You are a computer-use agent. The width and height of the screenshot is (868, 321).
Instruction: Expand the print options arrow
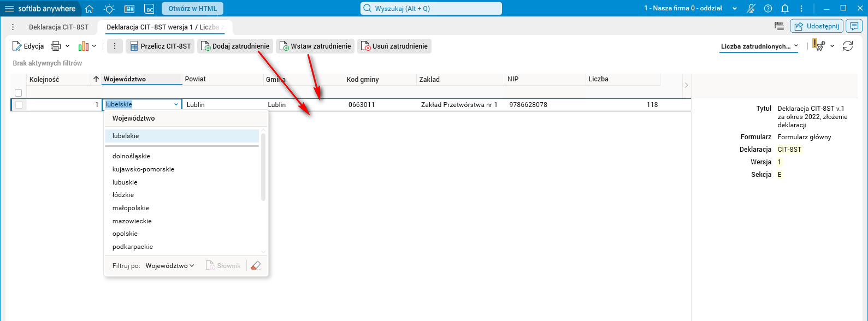(x=68, y=46)
